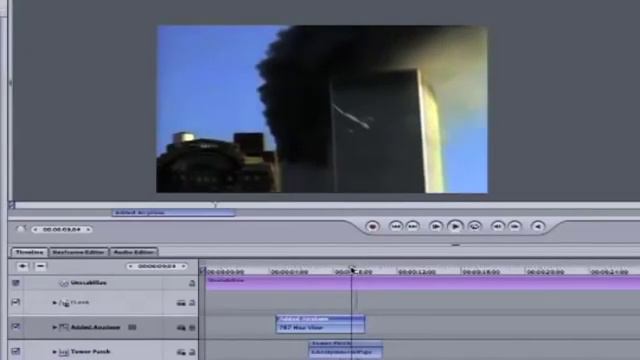Click the Unstabilize behavior gear icon

[x=63, y=283]
